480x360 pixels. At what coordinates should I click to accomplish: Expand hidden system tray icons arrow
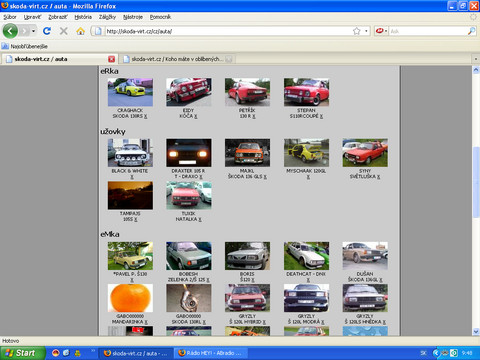pos(436,353)
